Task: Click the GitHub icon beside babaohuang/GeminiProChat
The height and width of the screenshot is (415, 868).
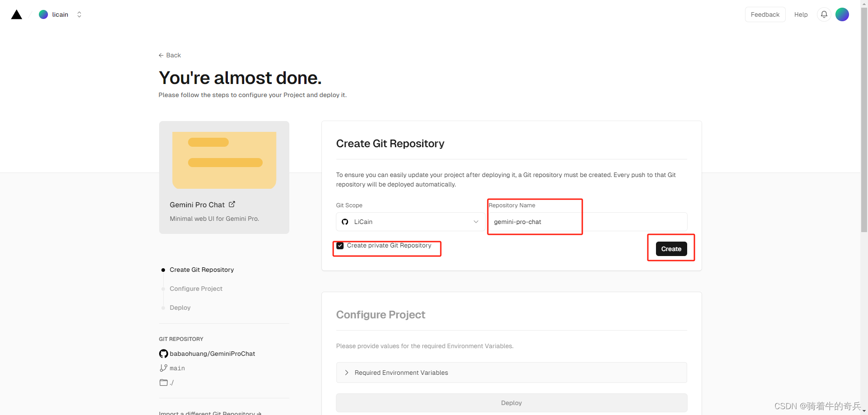Action: click(163, 354)
